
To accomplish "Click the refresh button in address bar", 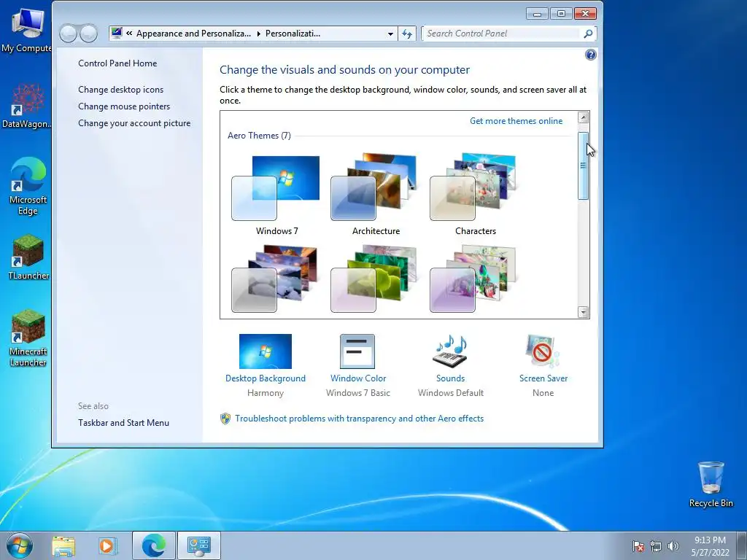I will pos(407,34).
